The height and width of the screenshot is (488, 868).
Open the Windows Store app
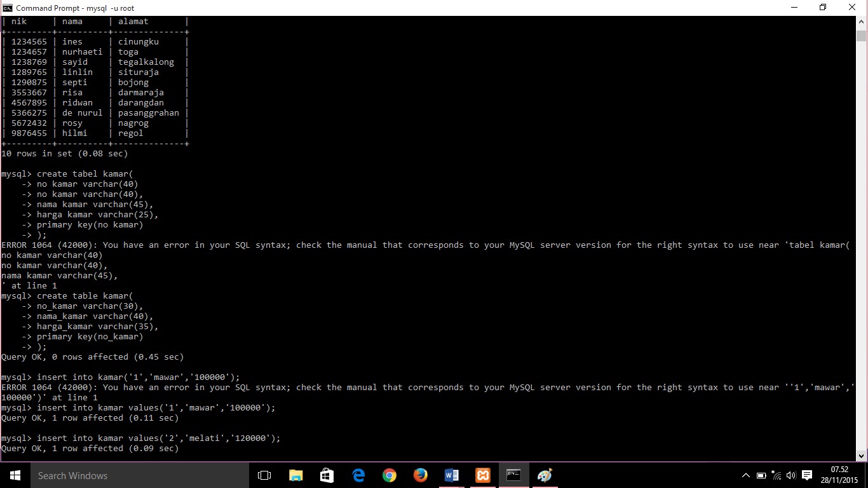[x=327, y=475]
